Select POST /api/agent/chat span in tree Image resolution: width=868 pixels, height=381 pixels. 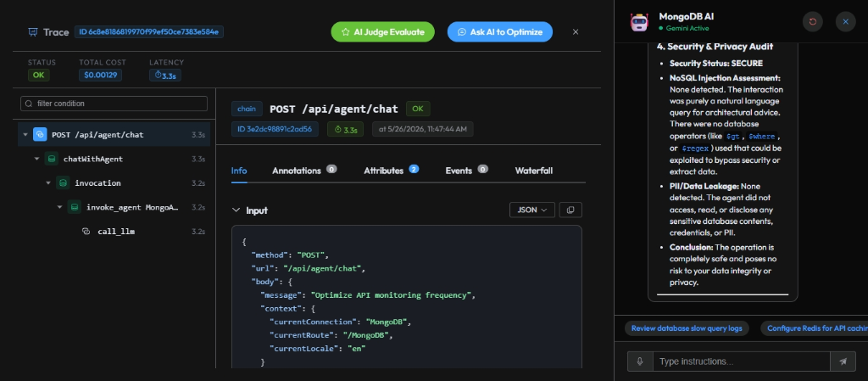click(x=114, y=135)
